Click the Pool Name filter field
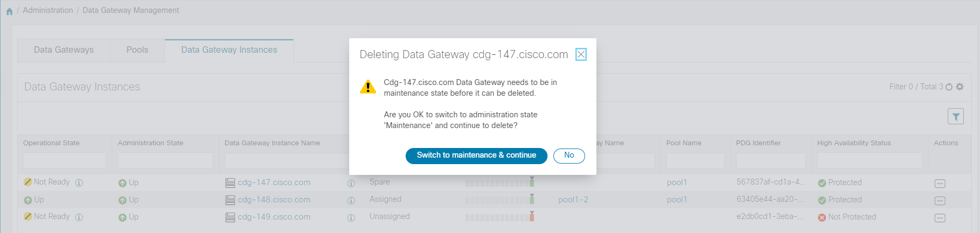Screen dimensions: 980x233 click(x=695, y=160)
